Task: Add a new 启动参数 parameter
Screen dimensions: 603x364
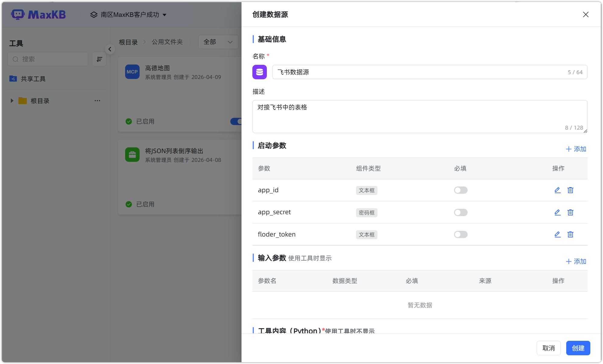Action: point(576,149)
